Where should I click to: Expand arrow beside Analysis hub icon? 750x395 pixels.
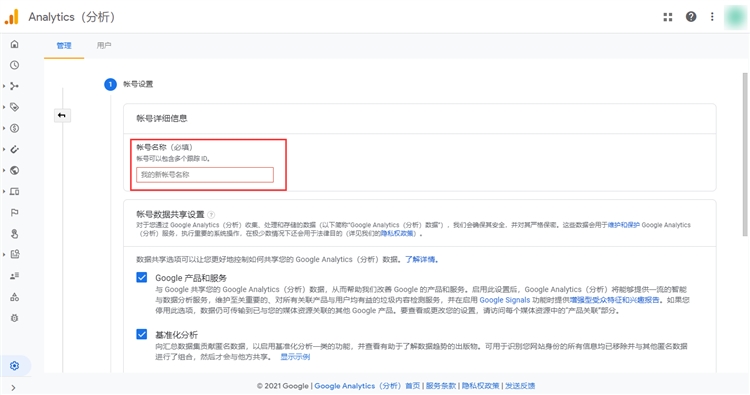(x=4, y=254)
